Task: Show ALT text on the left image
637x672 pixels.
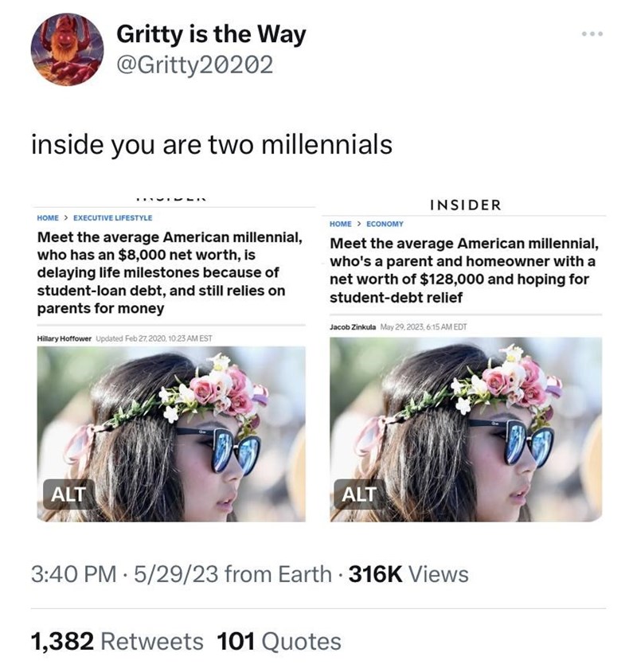Action: 68,494
